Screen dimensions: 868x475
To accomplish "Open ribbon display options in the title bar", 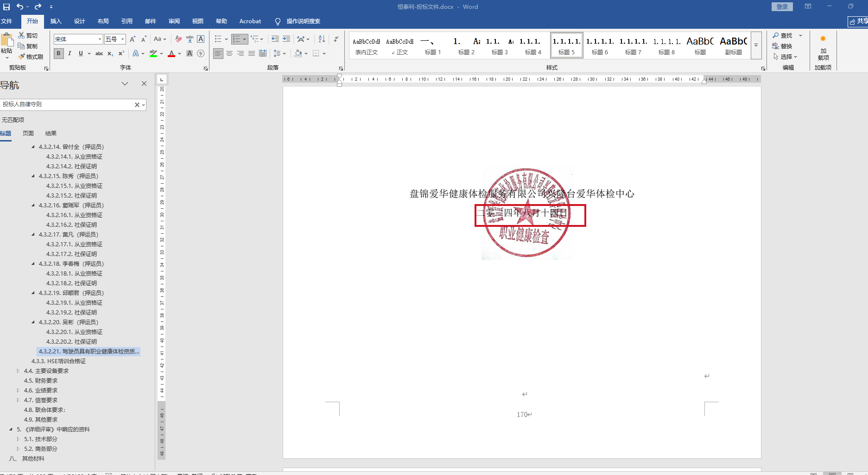I will tap(808, 6).
